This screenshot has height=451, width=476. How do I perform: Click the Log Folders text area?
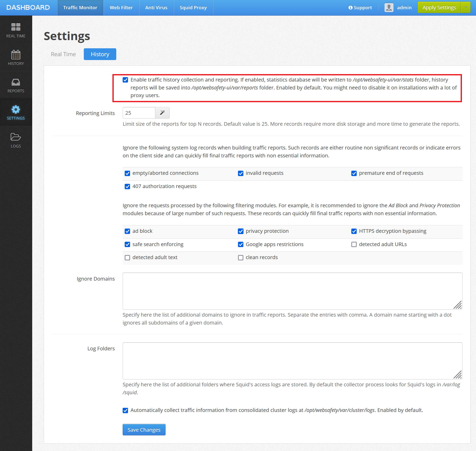[x=292, y=361]
